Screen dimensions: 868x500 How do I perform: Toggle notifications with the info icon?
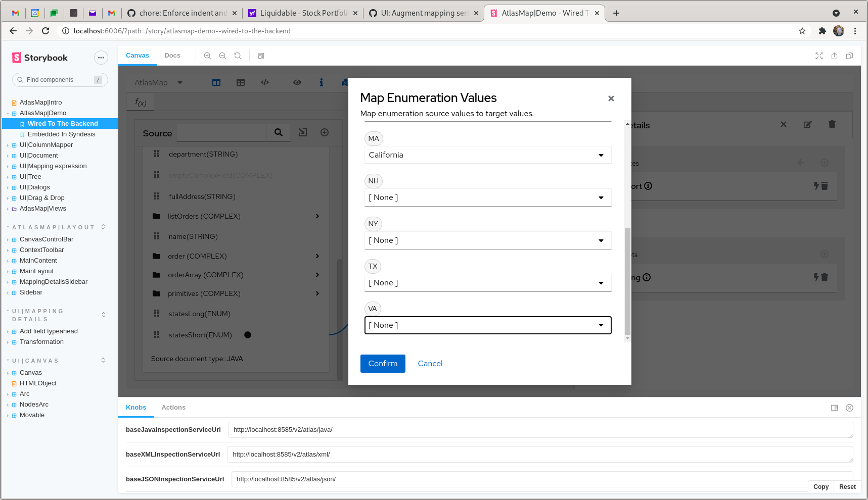click(322, 82)
